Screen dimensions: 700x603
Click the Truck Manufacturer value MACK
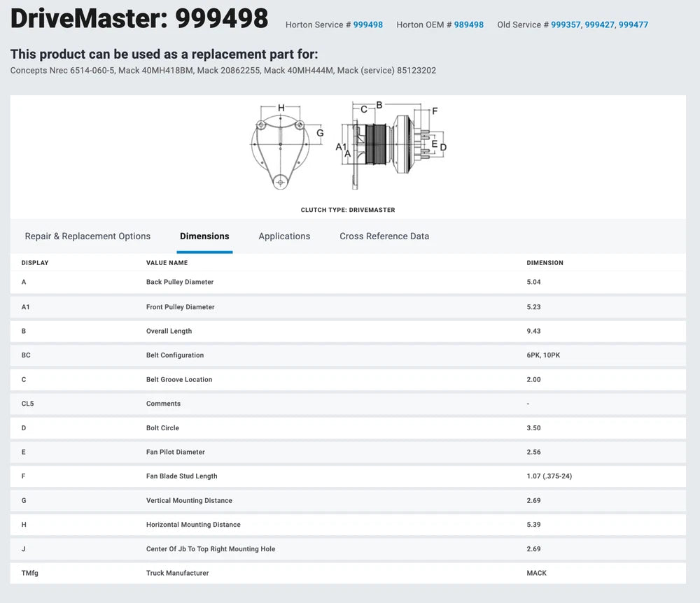point(536,573)
